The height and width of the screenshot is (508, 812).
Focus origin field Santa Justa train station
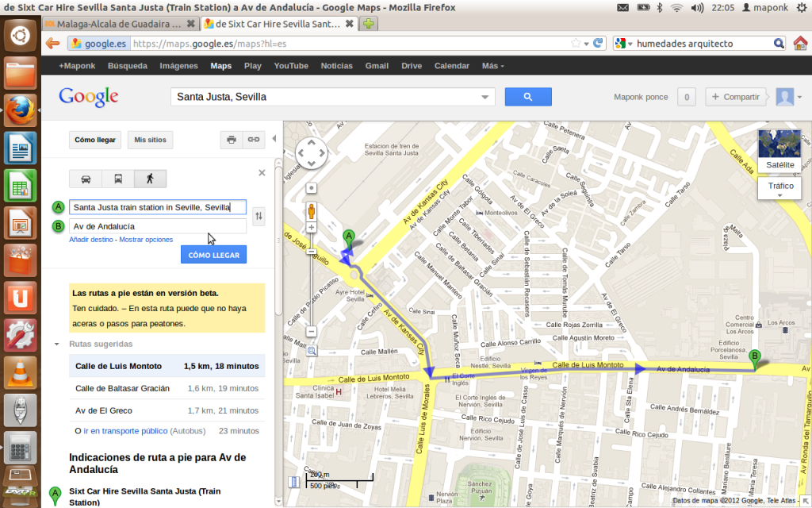[x=158, y=207]
